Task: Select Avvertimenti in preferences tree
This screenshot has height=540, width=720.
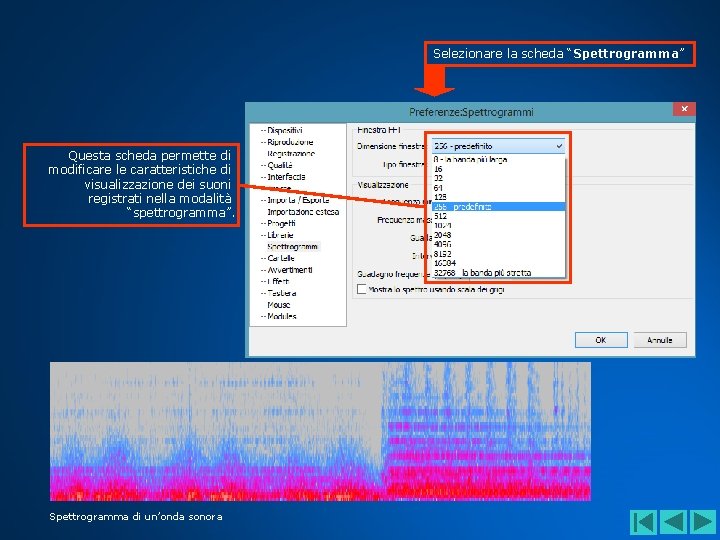Action: (x=290, y=270)
